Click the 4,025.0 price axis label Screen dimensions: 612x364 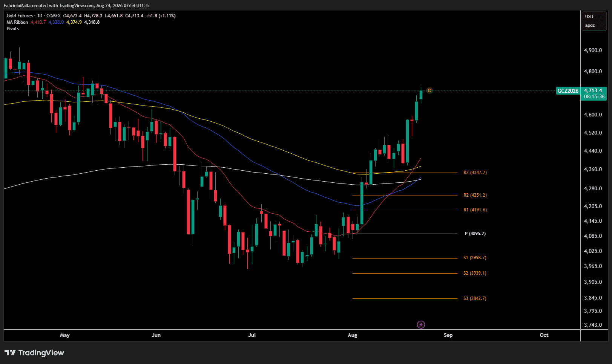593,251
